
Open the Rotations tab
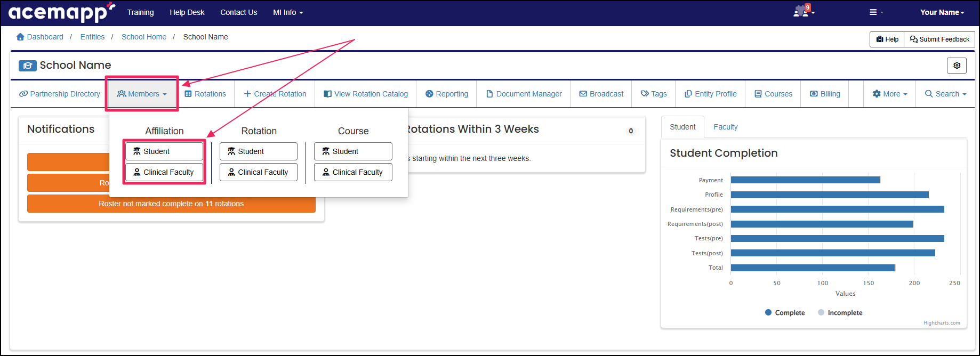click(205, 94)
